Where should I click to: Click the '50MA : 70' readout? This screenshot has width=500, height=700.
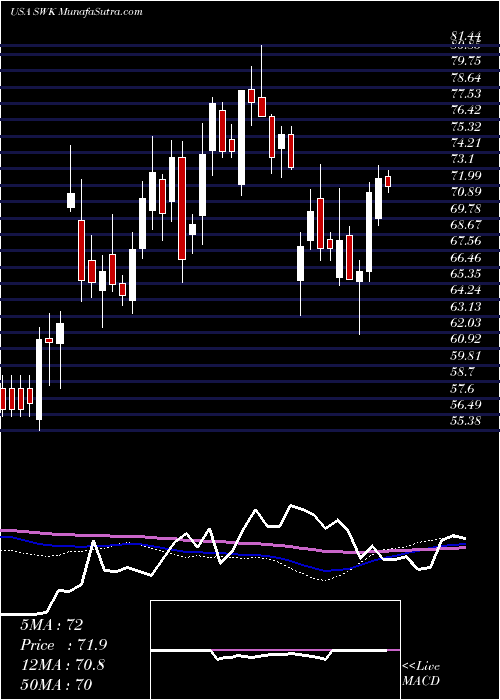click(56, 684)
